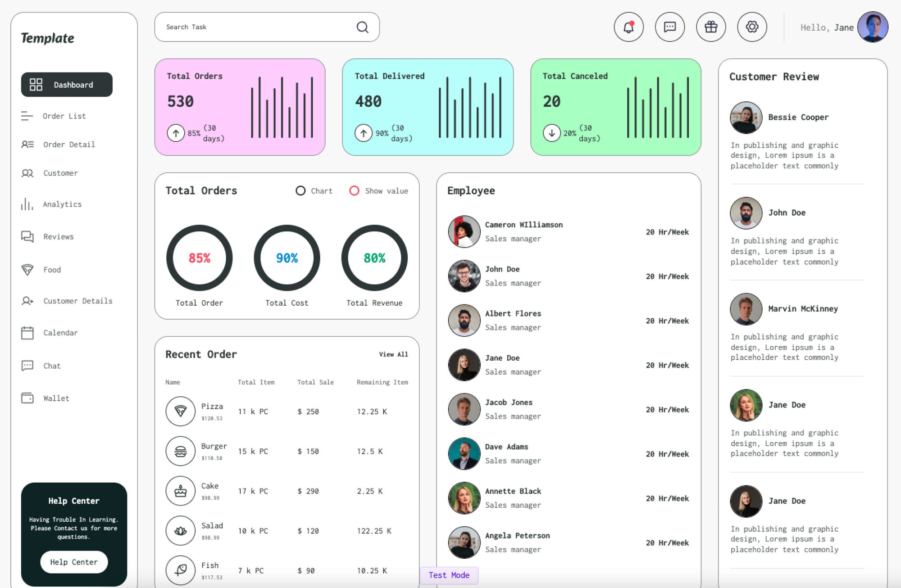Open the chat messages icon in top bar
This screenshot has width=901, height=588.
(670, 27)
